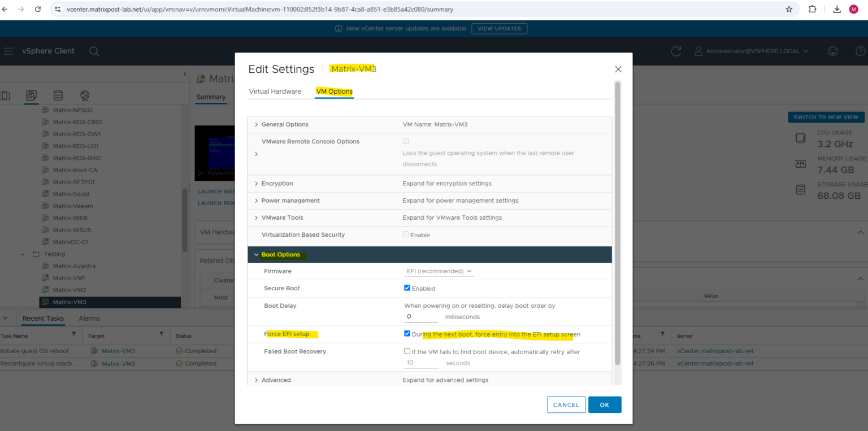This screenshot has height=431, width=868.
Task: Click the Boot Delay milliseconds input field
Action: 420,316
